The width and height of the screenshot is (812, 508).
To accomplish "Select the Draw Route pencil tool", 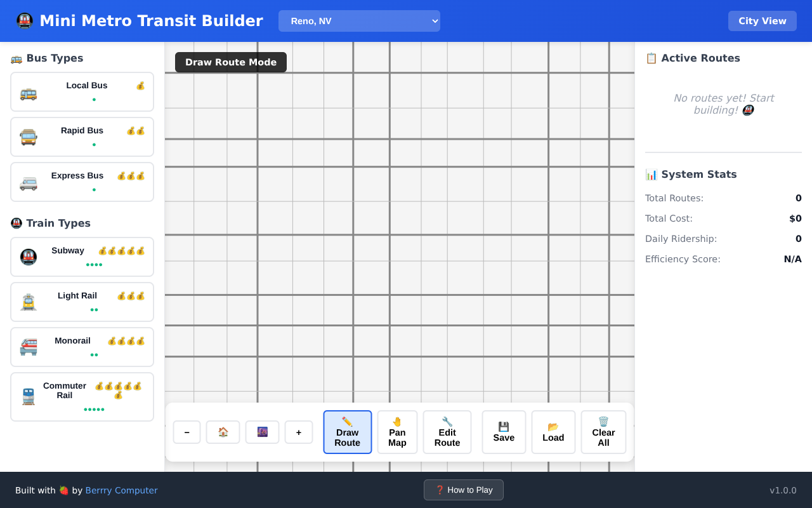I will 347,432.
